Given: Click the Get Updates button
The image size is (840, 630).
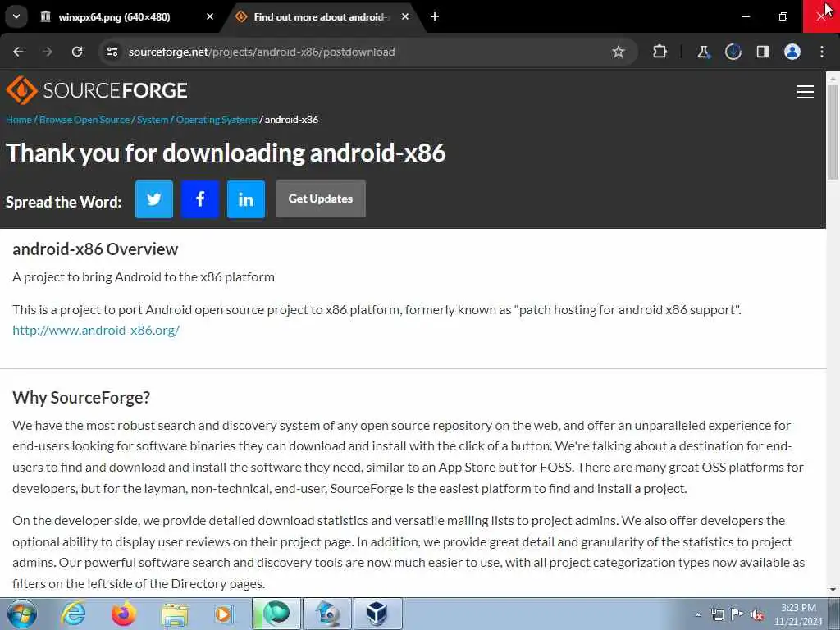Looking at the screenshot, I should point(321,199).
